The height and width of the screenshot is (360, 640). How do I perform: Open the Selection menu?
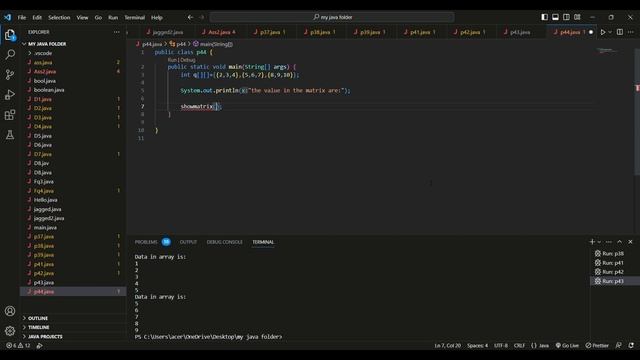[59, 18]
